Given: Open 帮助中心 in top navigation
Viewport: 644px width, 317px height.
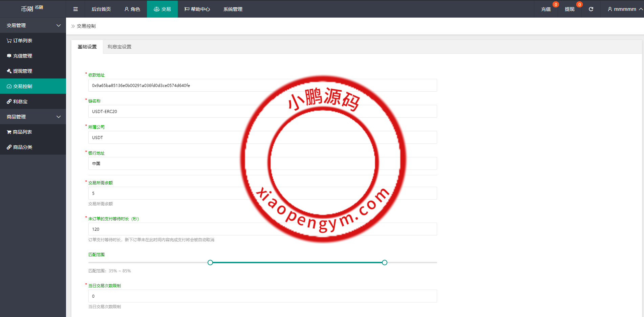Looking at the screenshot, I should tap(197, 9).
